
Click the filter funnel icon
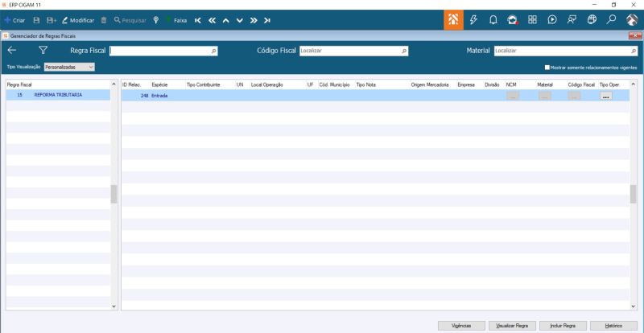43,50
